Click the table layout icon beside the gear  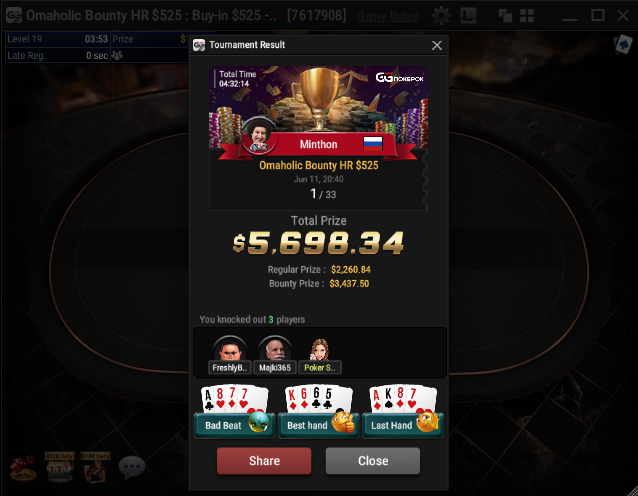468,16
